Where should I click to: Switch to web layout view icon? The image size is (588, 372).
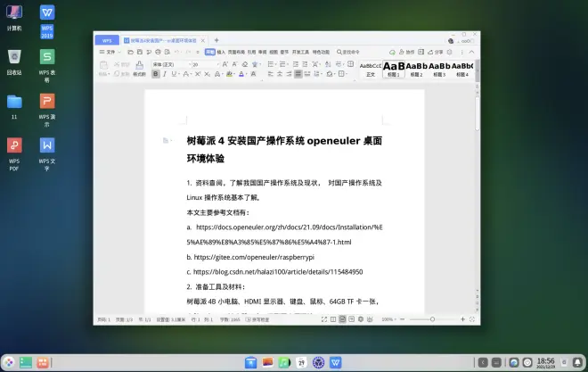[x=361, y=319]
